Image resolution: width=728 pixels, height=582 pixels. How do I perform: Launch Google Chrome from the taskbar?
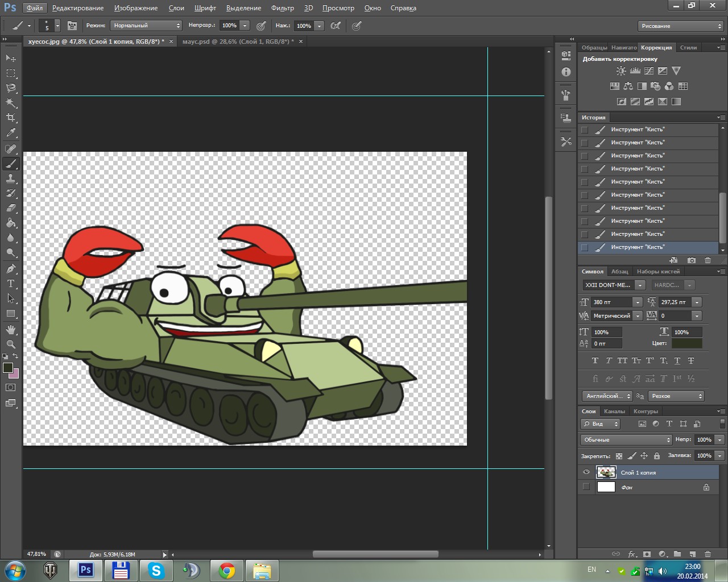click(226, 570)
